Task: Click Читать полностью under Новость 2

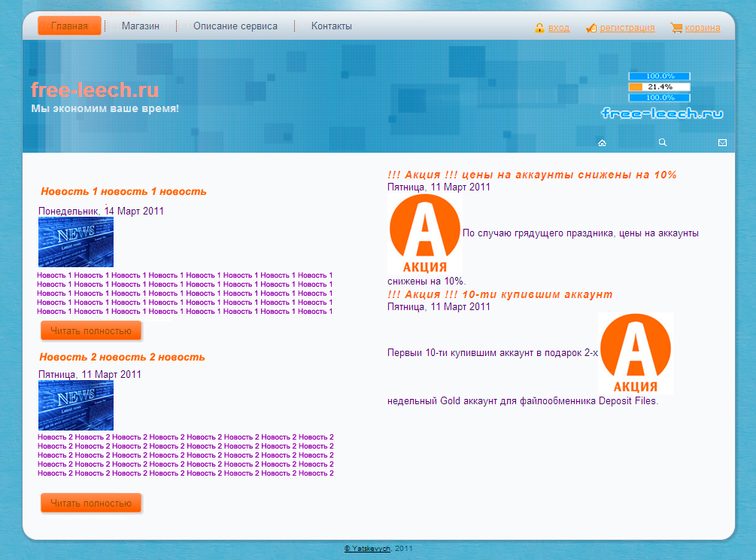Action: tap(91, 503)
